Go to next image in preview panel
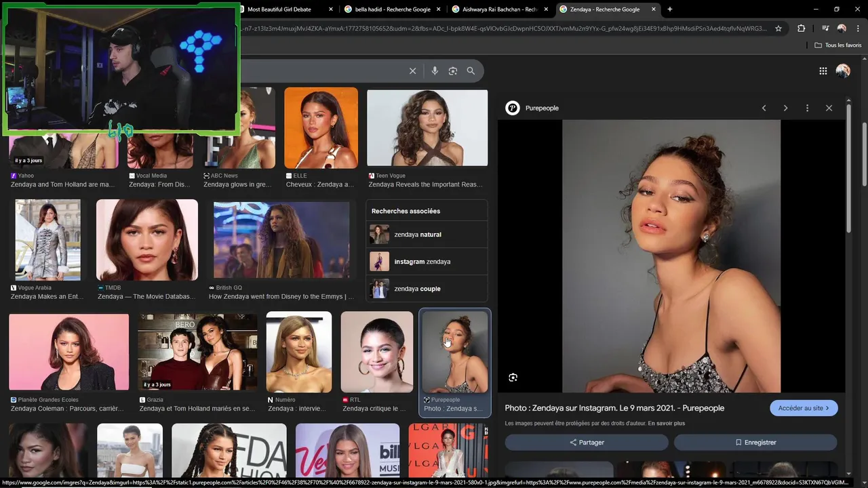Image resolution: width=868 pixels, height=488 pixels. click(x=785, y=108)
